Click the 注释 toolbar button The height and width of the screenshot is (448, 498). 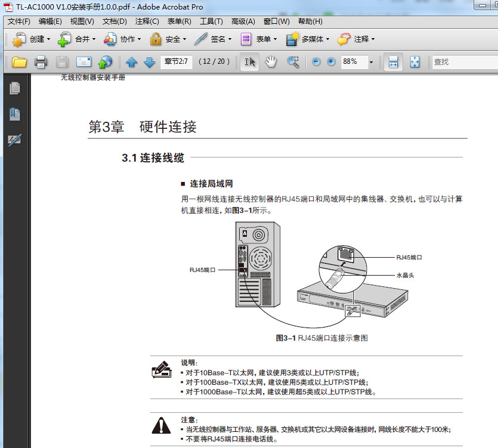click(356, 39)
